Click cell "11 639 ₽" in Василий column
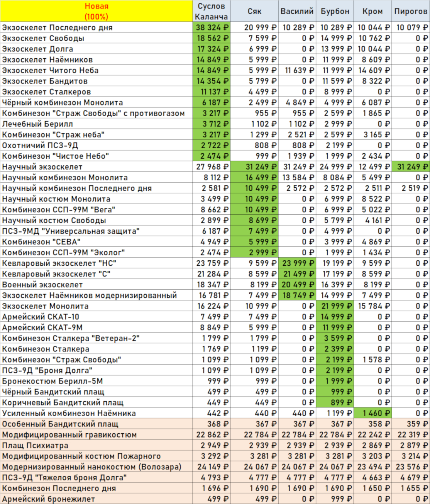Viewport: 430px width, 504px height. click(x=297, y=70)
